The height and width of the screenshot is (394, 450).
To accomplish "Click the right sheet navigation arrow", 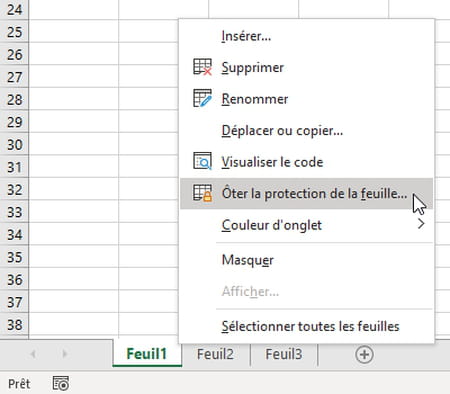I will (65, 354).
